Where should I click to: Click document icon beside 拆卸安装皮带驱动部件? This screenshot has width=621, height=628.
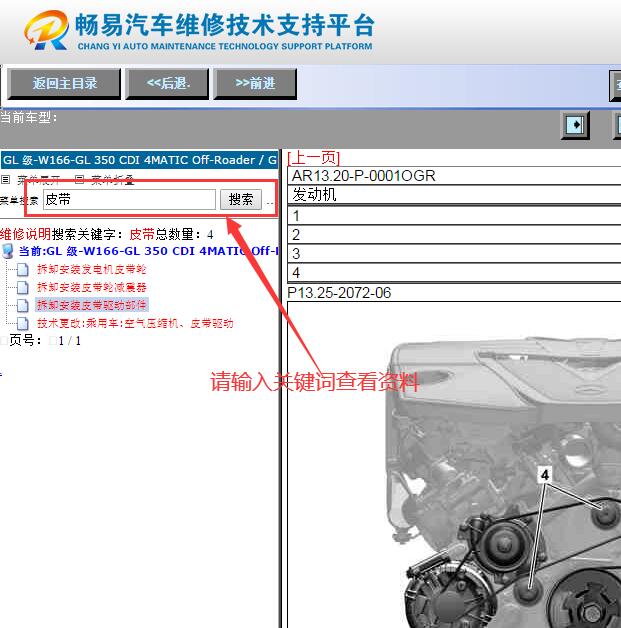pyautogui.click(x=23, y=305)
